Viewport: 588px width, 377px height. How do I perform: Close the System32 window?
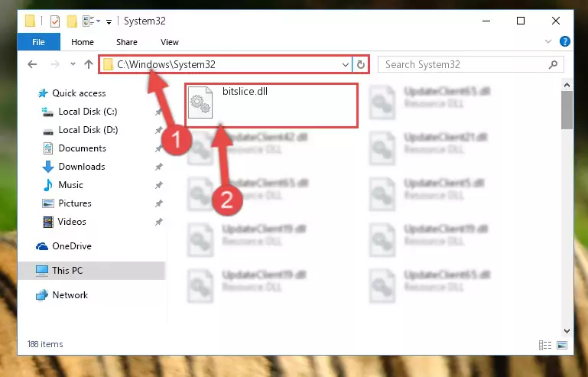pos(556,21)
